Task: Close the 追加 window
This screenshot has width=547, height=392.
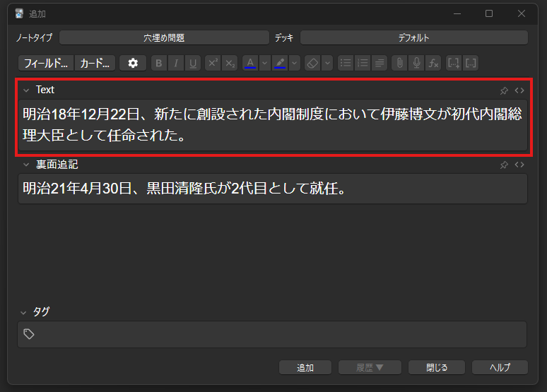Action: (x=522, y=13)
